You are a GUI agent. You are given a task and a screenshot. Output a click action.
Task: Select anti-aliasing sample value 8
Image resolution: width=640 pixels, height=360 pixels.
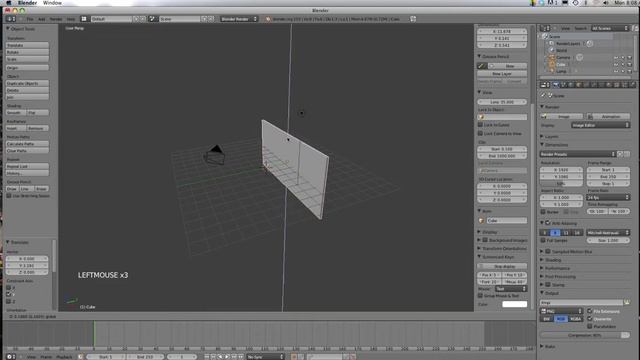click(555, 233)
